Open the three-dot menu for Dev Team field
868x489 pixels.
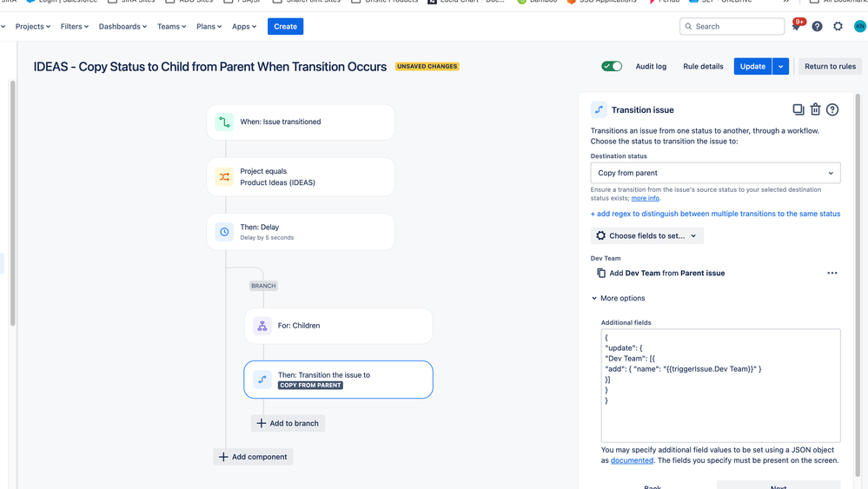click(832, 273)
